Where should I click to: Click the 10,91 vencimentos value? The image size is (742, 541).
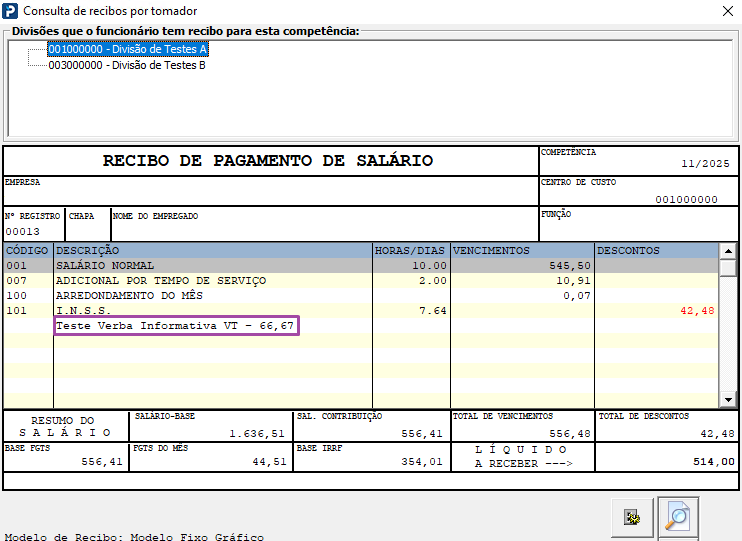click(573, 281)
